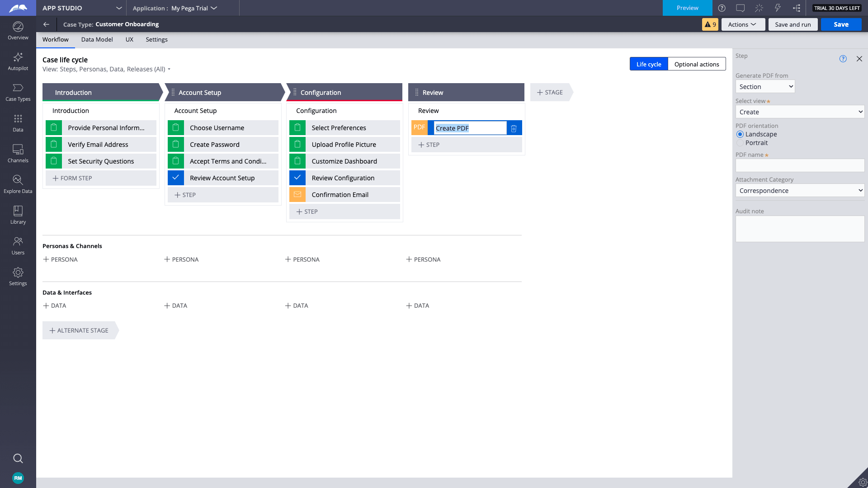Open Attachment Category Correspondence dropdown
The height and width of the screenshot is (488, 868).
pyautogui.click(x=800, y=191)
